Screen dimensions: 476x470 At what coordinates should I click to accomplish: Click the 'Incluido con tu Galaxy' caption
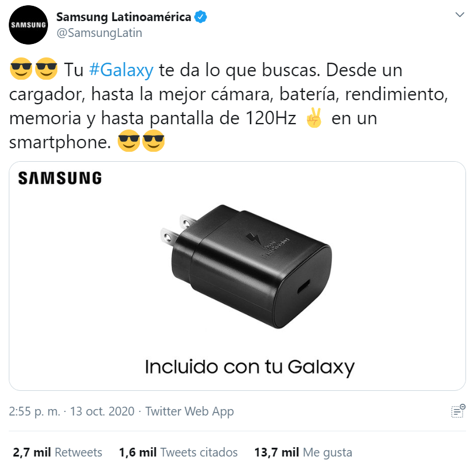tap(249, 367)
